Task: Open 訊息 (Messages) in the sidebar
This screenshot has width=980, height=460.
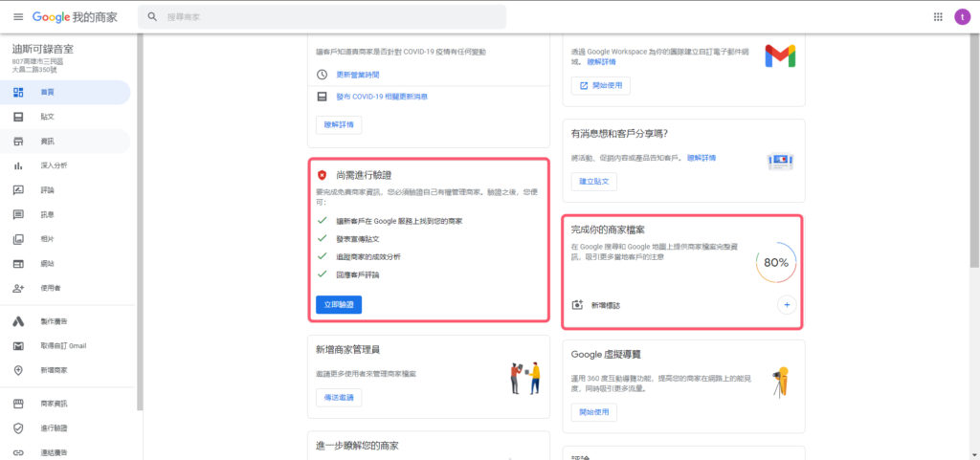Action: tap(47, 214)
